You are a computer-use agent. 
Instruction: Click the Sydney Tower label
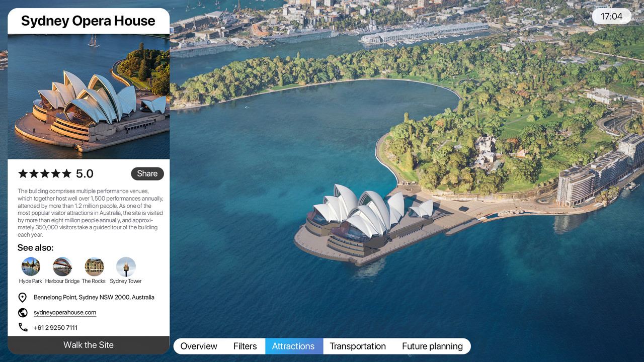[x=126, y=281]
